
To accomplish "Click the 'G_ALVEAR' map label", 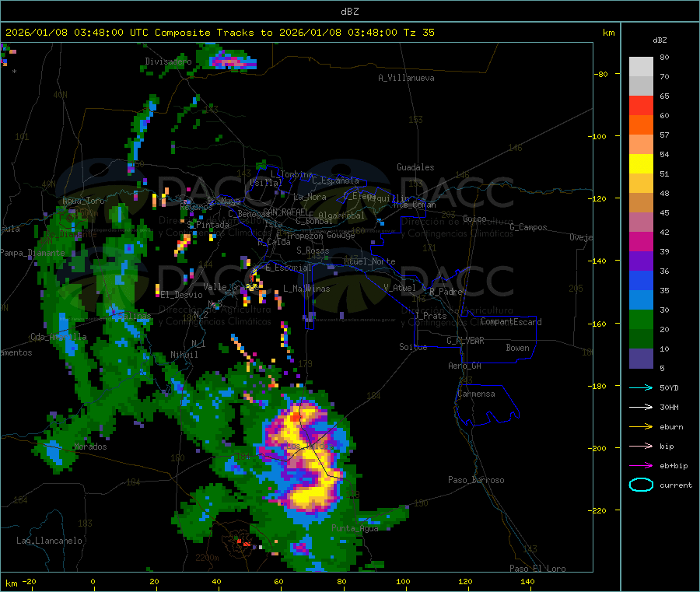I will point(465,340).
